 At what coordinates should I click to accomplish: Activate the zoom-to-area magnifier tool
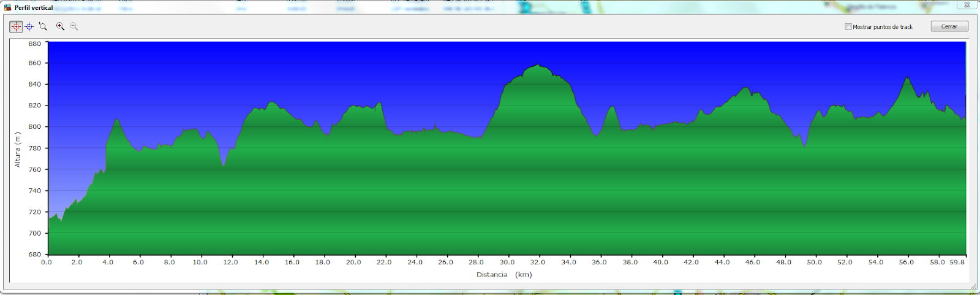[x=43, y=26]
